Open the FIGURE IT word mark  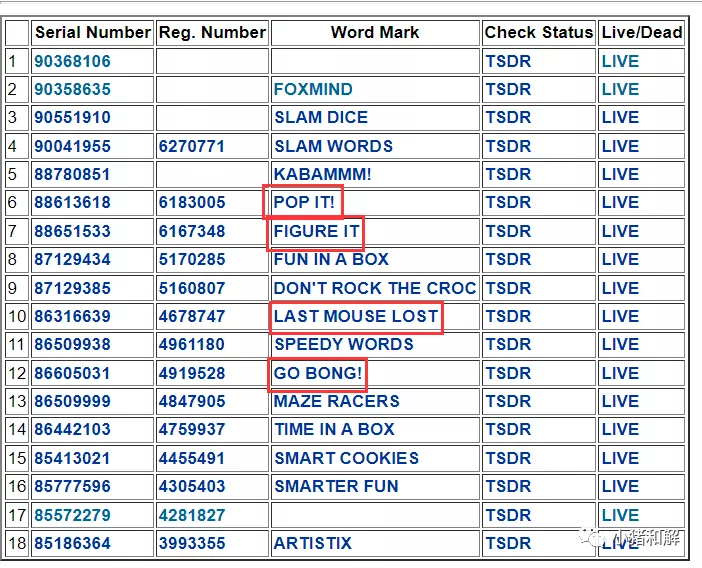316,231
